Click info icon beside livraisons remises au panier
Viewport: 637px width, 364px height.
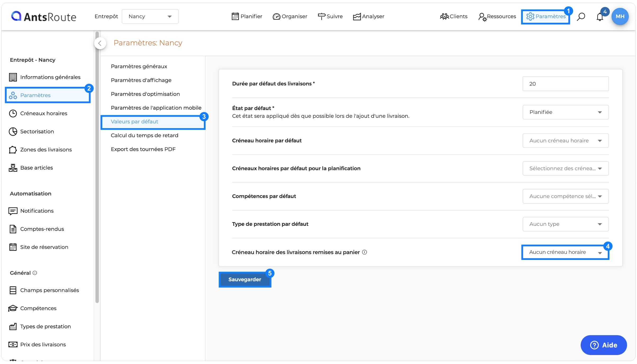click(364, 252)
